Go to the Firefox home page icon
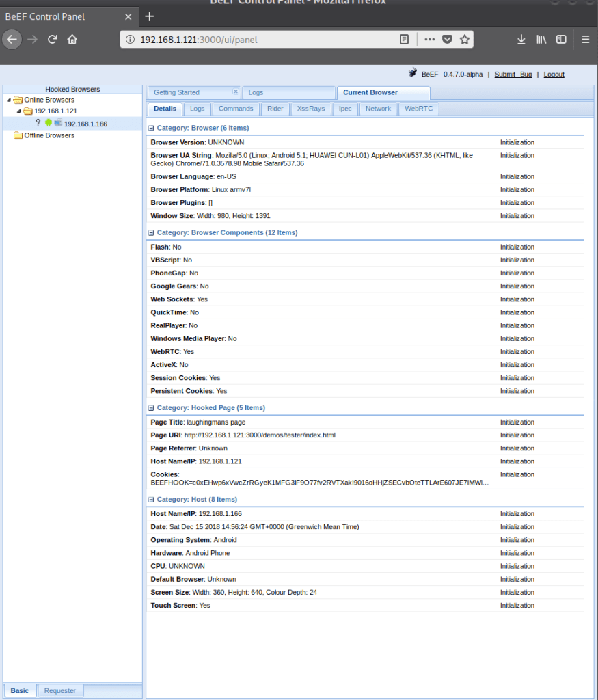598x700 pixels. coord(72,40)
